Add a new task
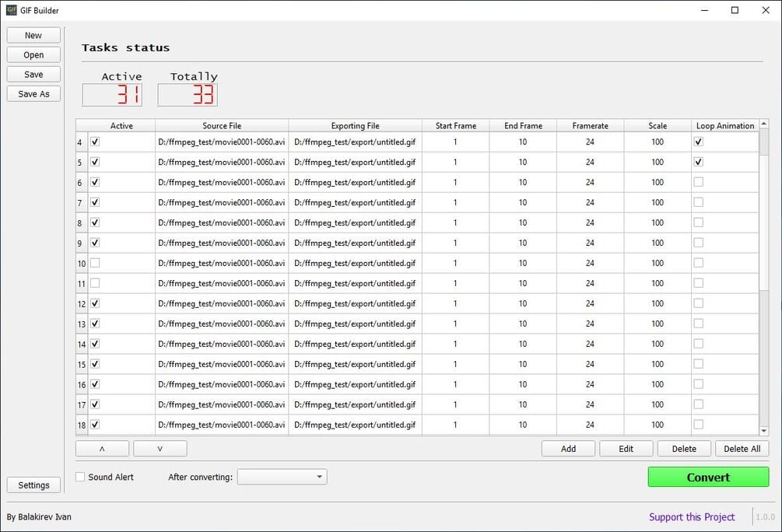 pos(568,449)
